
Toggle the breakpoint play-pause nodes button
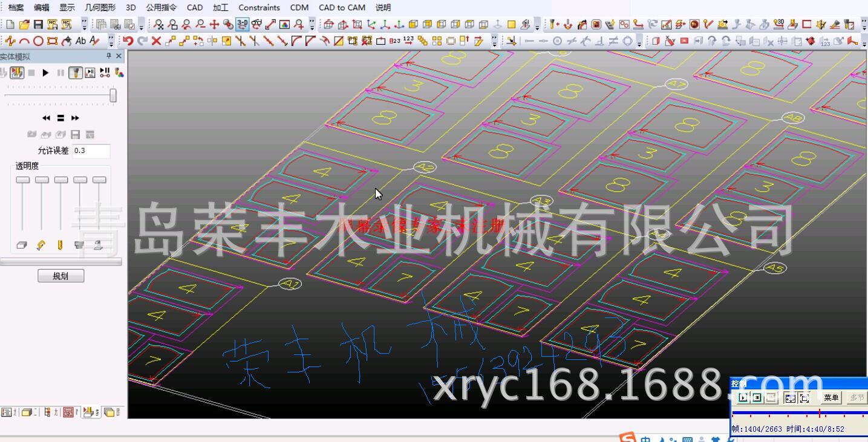pos(105,73)
